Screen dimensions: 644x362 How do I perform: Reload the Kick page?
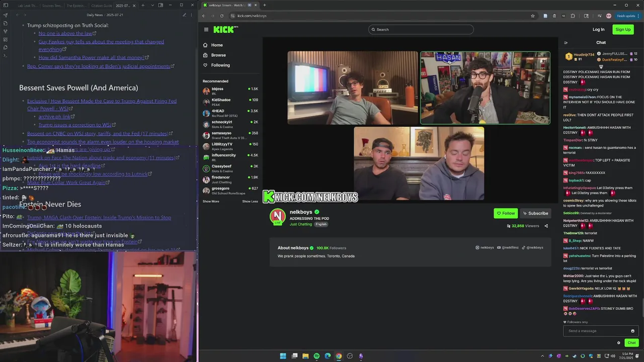coord(221,16)
